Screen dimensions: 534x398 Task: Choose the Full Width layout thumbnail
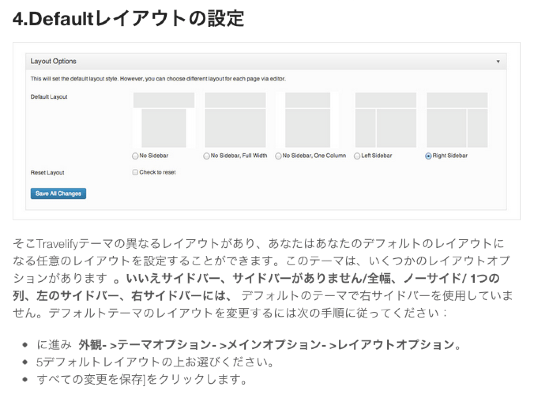click(235, 120)
